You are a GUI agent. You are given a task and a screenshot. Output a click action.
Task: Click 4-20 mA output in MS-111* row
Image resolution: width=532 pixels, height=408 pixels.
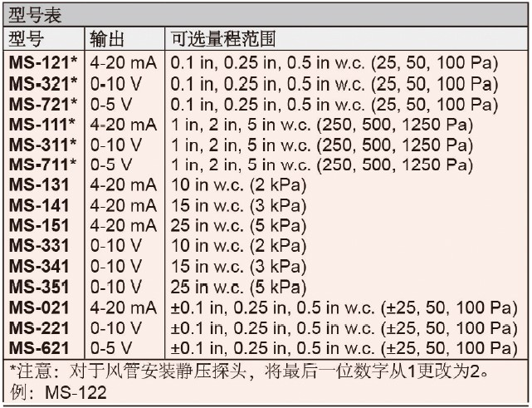click(124, 125)
